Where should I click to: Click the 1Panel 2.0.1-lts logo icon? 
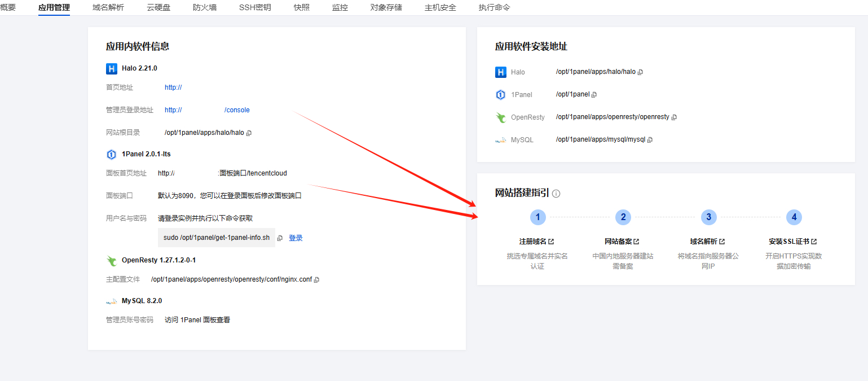111,155
